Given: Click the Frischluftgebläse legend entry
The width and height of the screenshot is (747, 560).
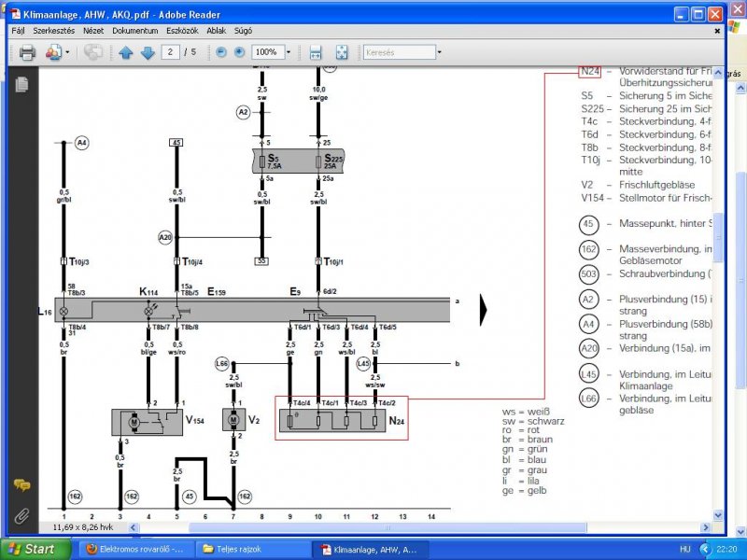Looking at the screenshot, I should (x=657, y=185).
